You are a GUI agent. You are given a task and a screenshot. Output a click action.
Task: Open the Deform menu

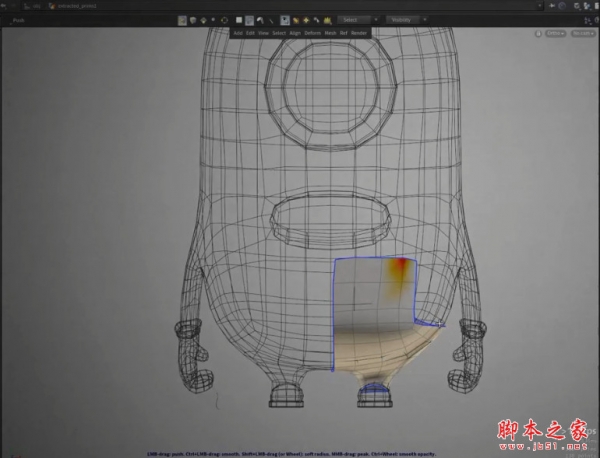point(313,33)
